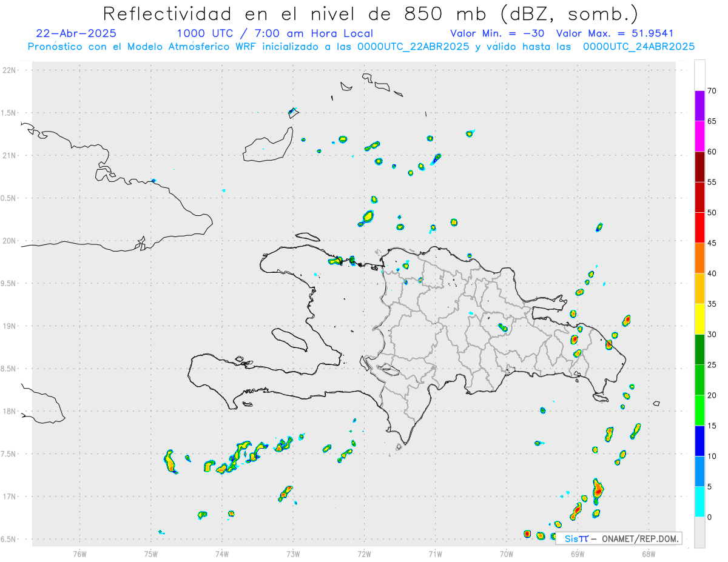
Task: Click the magenta 60–65 dBZ colorbar segment
Action: tap(699, 136)
